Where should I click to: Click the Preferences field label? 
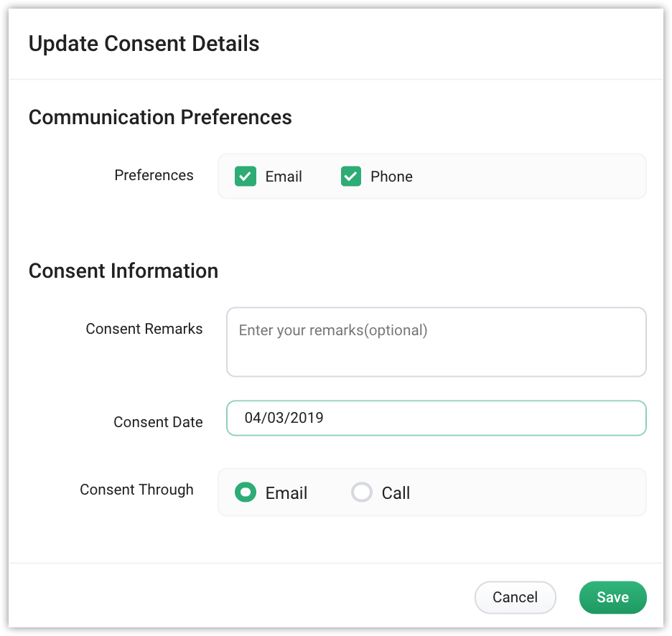(154, 175)
